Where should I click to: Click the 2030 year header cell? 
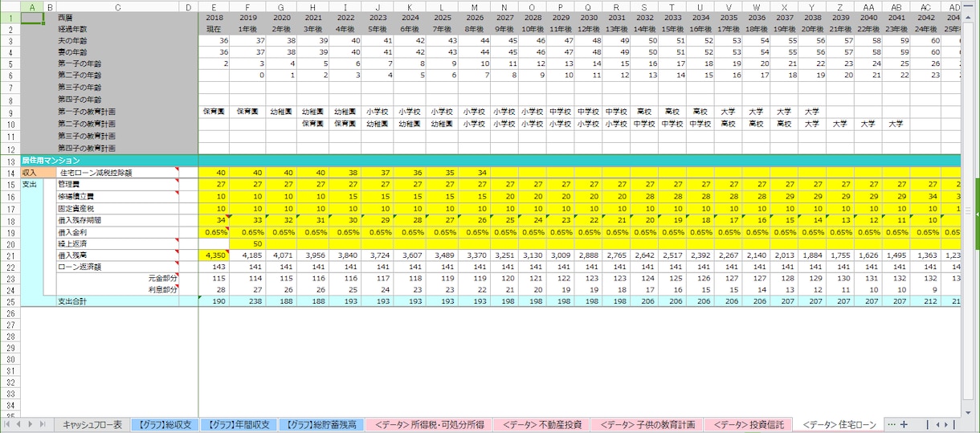coord(589,17)
